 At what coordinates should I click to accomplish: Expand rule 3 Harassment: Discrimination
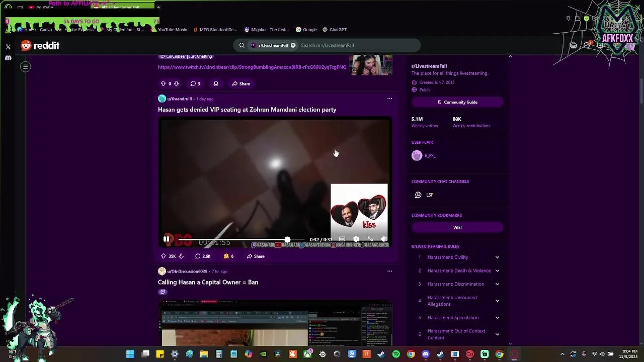pos(457,284)
